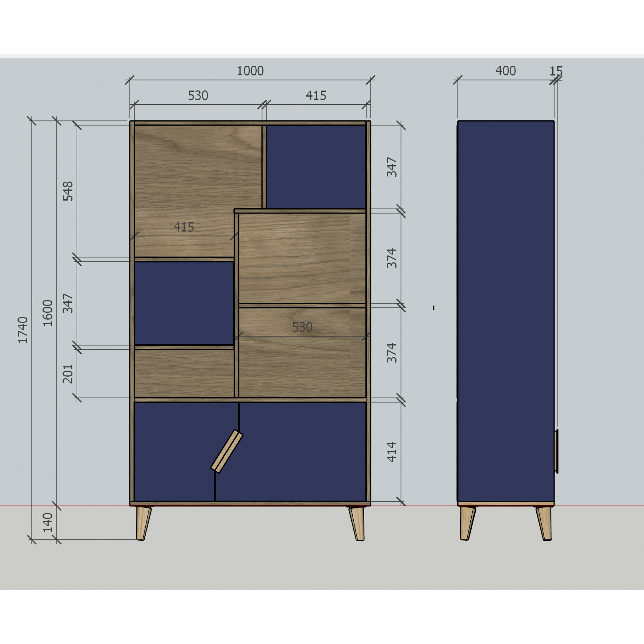Select the navy panel in middle-left compartment
The height and width of the screenshot is (644, 644).
click(x=184, y=303)
